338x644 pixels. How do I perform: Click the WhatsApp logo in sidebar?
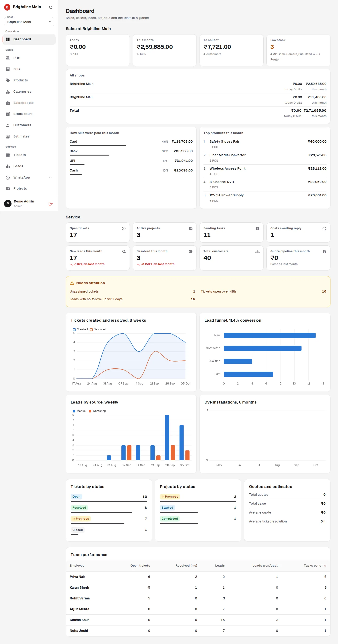(8, 178)
